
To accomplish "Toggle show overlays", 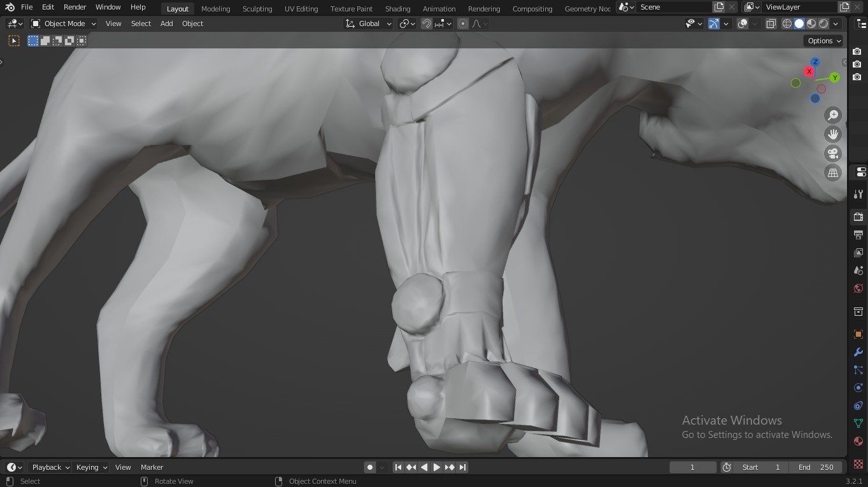I will coord(743,24).
